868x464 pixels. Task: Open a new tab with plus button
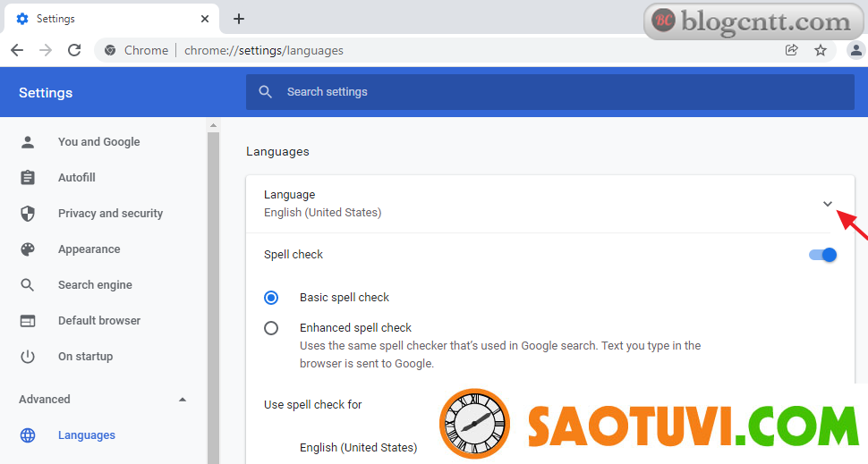pos(239,19)
